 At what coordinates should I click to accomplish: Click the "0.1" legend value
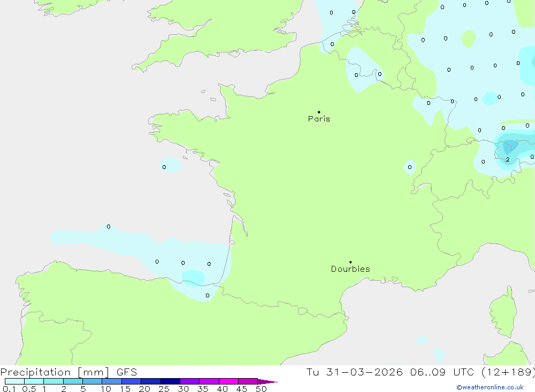[9, 389]
